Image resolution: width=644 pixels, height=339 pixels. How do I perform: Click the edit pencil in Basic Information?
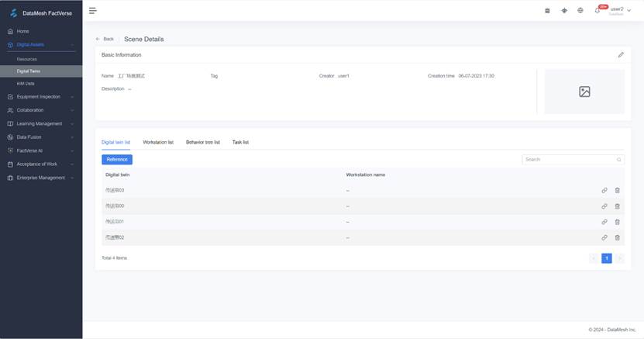pos(621,55)
